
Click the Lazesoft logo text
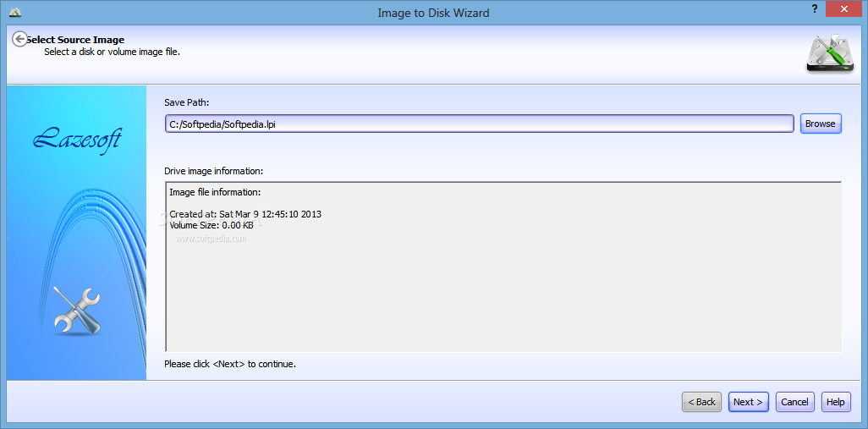click(77, 140)
